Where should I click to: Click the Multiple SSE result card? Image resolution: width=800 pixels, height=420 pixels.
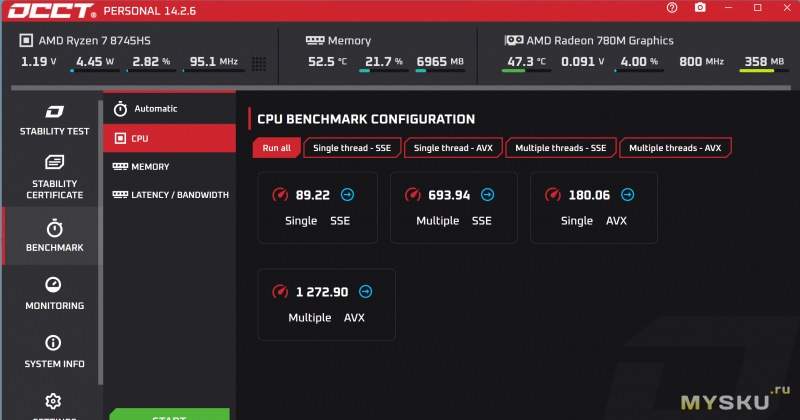454,208
